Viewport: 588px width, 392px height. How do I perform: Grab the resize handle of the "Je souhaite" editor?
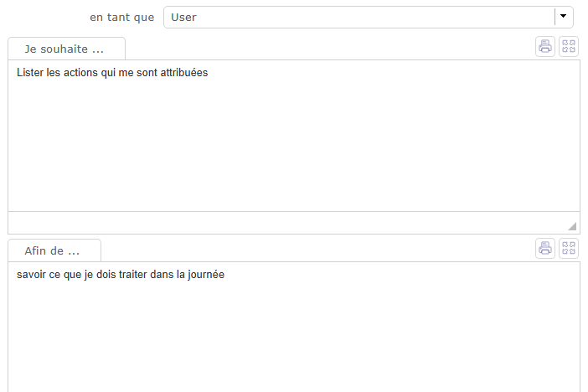(572, 226)
